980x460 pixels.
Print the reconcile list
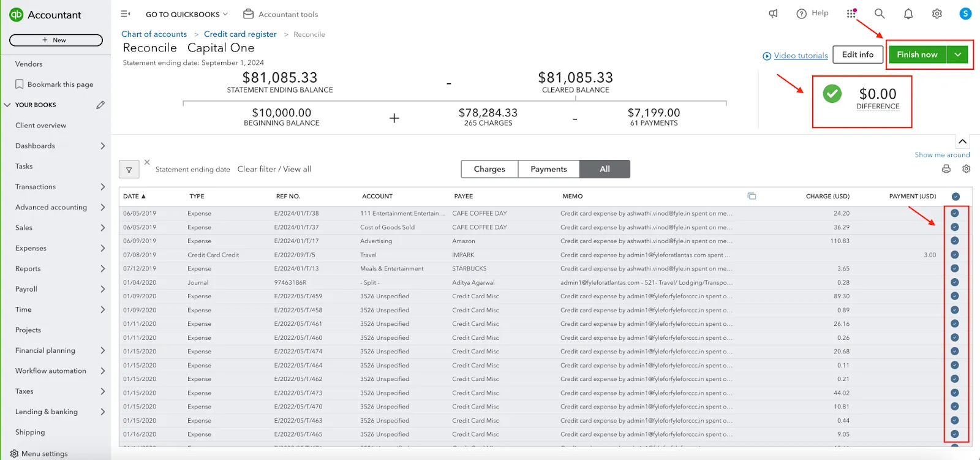pos(946,169)
